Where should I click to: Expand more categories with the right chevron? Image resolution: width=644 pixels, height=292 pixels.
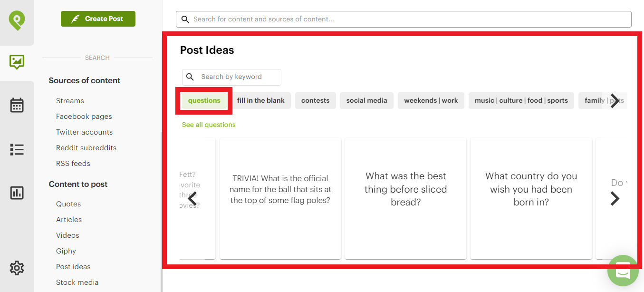click(615, 100)
